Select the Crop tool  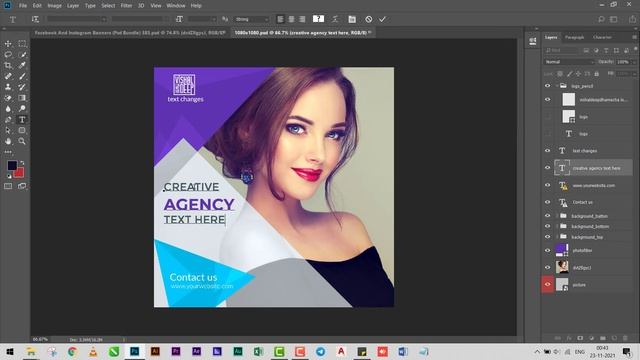8,65
